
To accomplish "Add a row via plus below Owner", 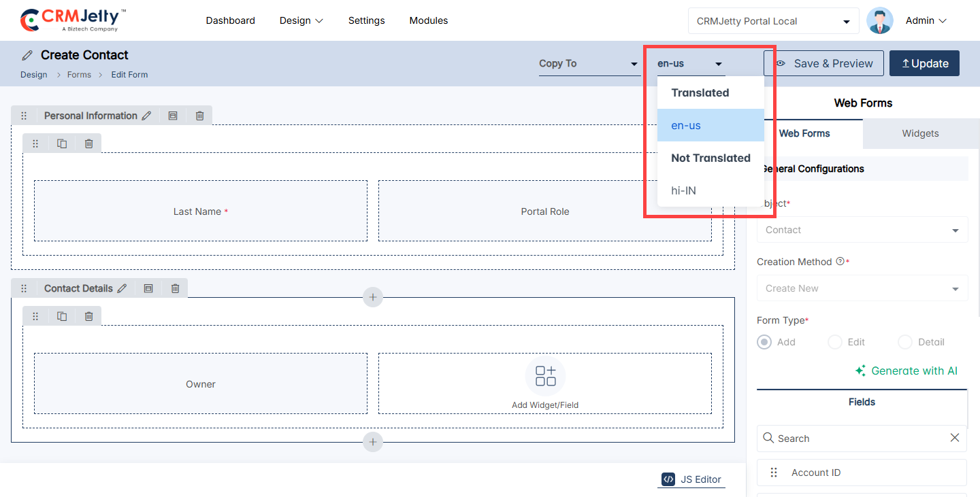I will click(372, 442).
